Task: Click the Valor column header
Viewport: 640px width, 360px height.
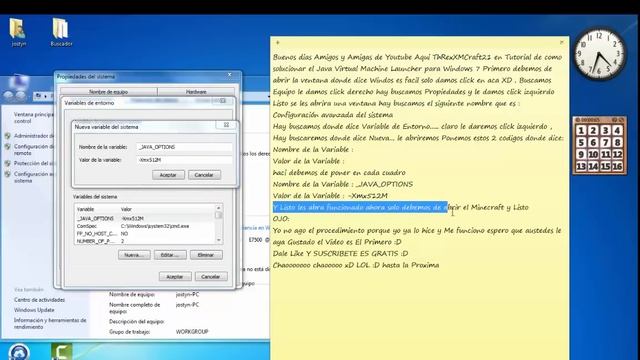Action: pyautogui.click(x=167, y=209)
